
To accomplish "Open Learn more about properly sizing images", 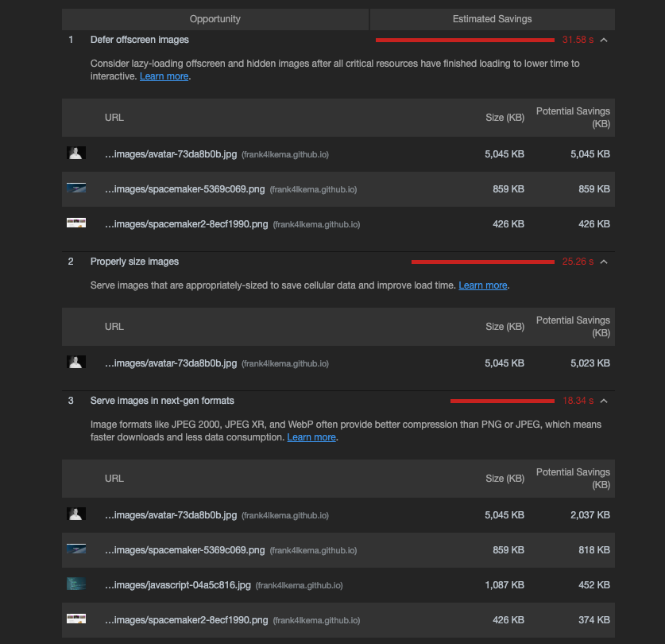I will pos(482,285).
